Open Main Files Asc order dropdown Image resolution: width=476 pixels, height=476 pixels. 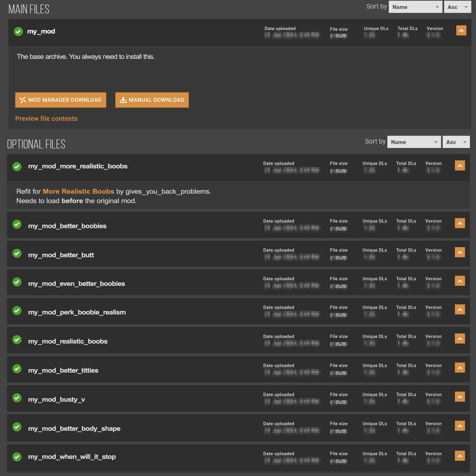(457, 7)
